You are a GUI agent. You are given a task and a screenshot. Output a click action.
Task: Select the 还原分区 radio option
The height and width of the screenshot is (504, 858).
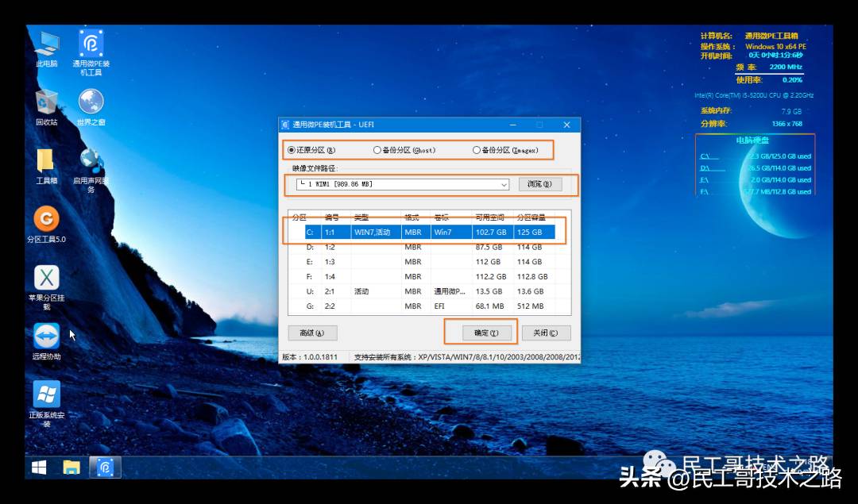[311, 150]
